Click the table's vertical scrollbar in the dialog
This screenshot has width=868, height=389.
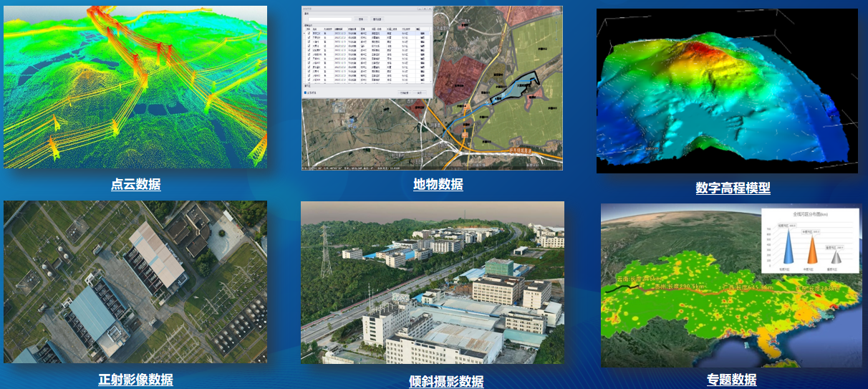pyautogui.click(x=431, y=57)
